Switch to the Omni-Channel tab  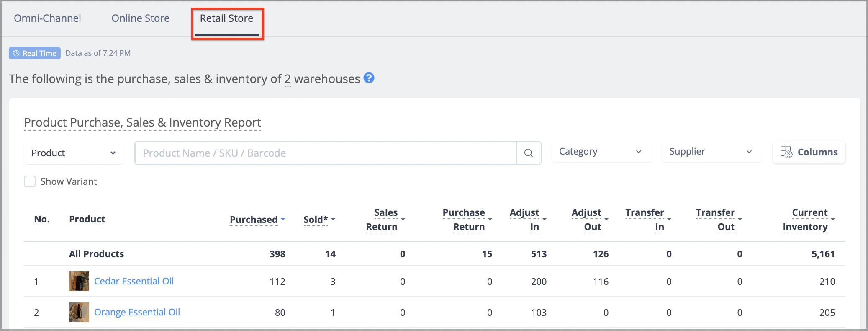[48, 18]
